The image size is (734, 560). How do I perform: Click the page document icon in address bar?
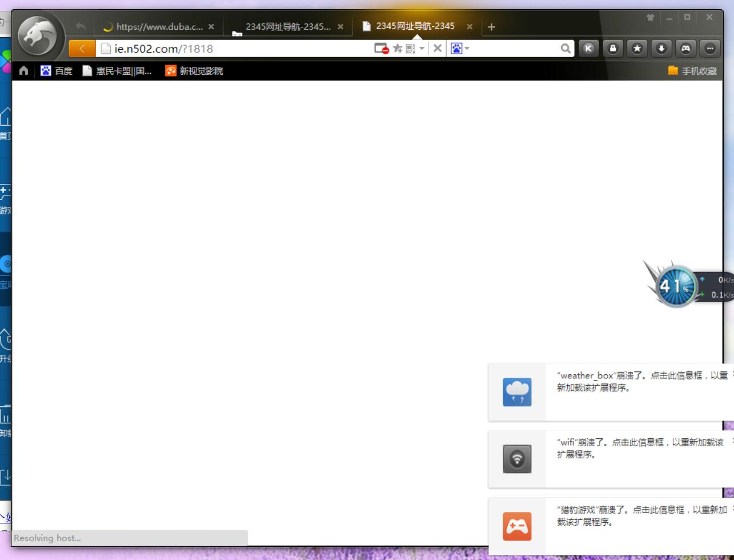[x=105, y=49]
